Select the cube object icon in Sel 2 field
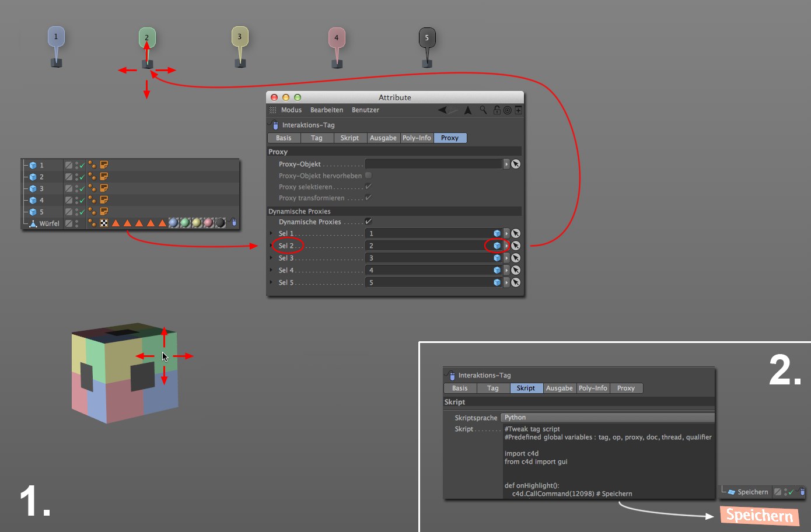 [497, 246]
